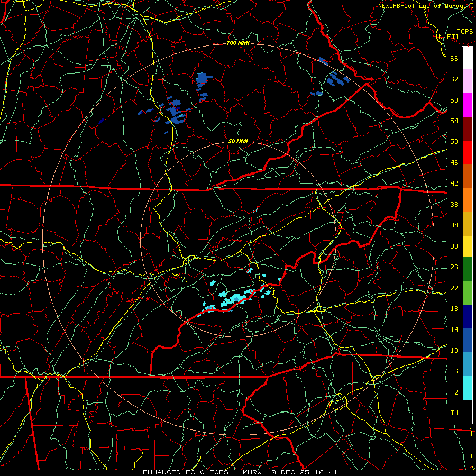The height and width of the screenshot is (476, 476).
Task: Click the white color swatch above 66
Action: pos(467,58)
